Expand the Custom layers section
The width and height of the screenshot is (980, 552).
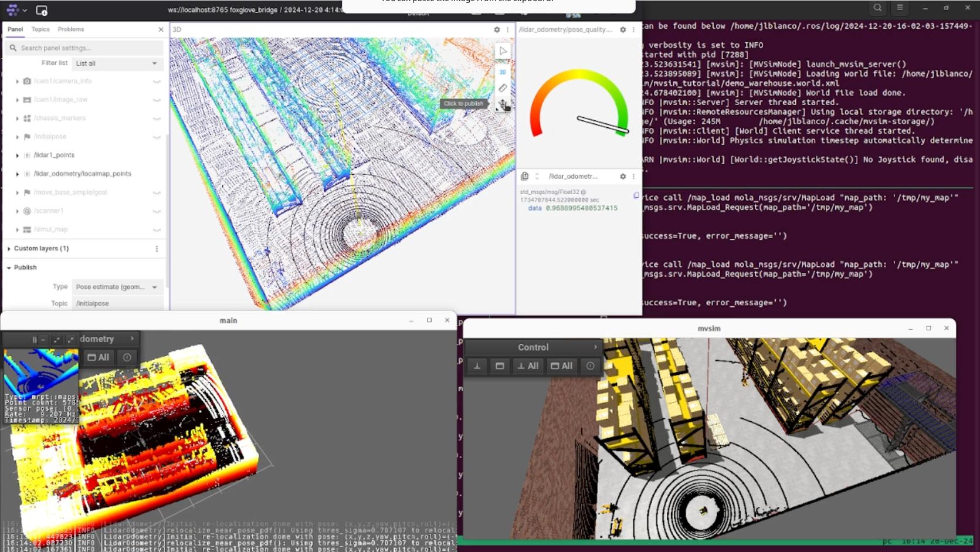coord(9,249)
